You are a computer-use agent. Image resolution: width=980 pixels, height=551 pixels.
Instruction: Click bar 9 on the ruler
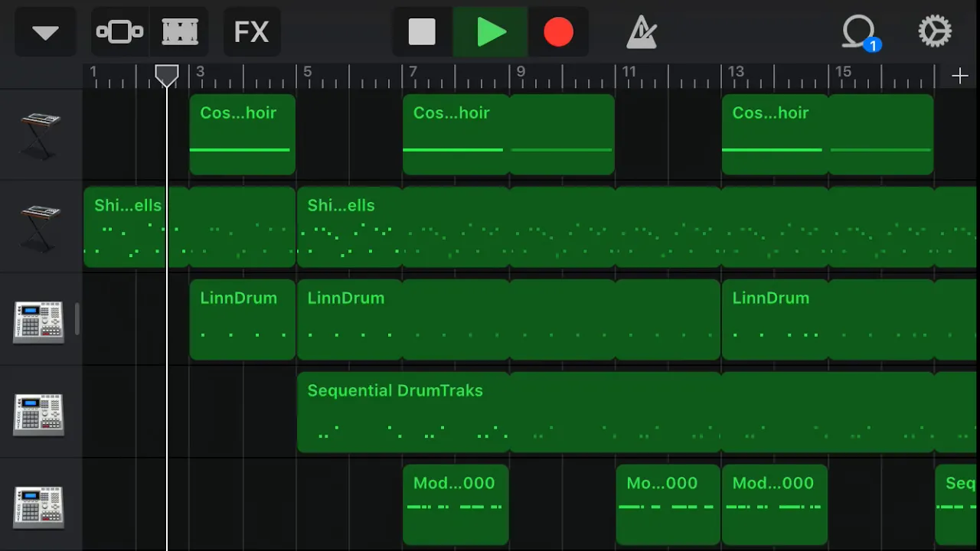pyautogui.click(x=521, y=72)
